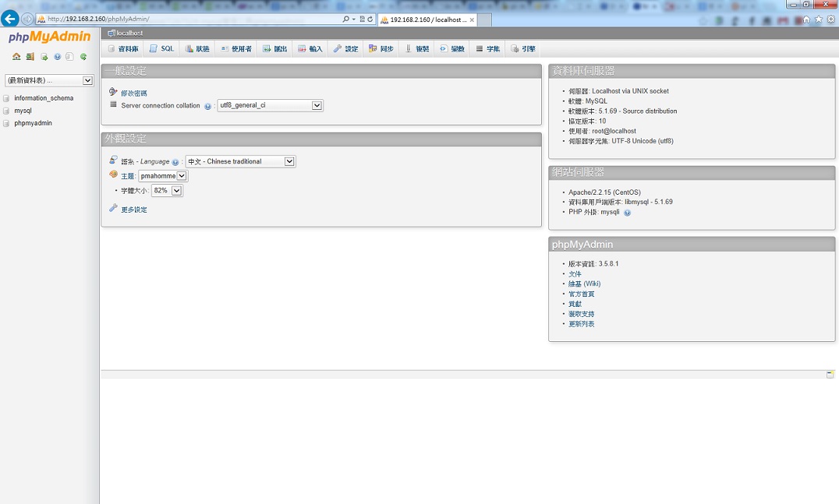Click 維基 (Wiki) link
Screen dimensions: 839x504
(x=584, y=284)
